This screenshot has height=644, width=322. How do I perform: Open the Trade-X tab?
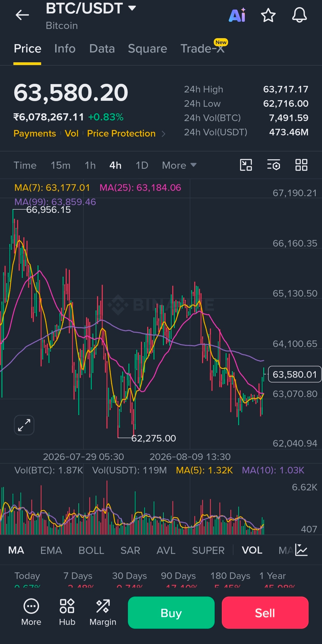pos(203,48)
